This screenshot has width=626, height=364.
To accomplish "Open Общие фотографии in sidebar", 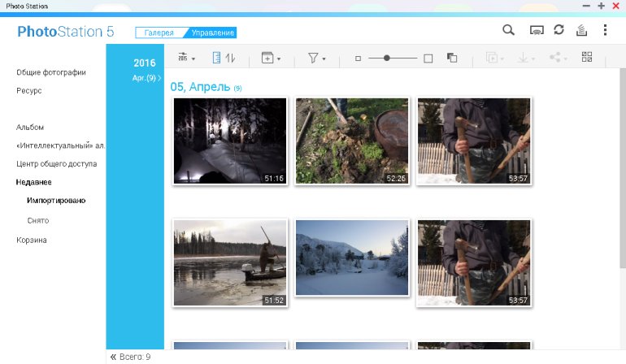I will [x=51, y=72].
